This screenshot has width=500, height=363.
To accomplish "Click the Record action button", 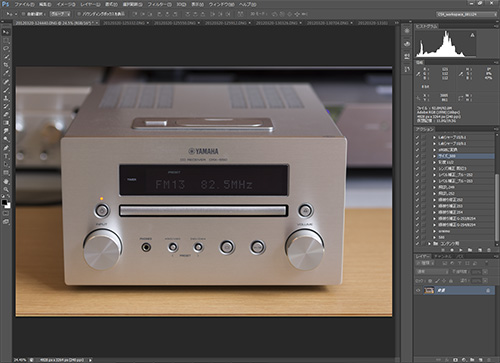I will [x=452, y=250].
